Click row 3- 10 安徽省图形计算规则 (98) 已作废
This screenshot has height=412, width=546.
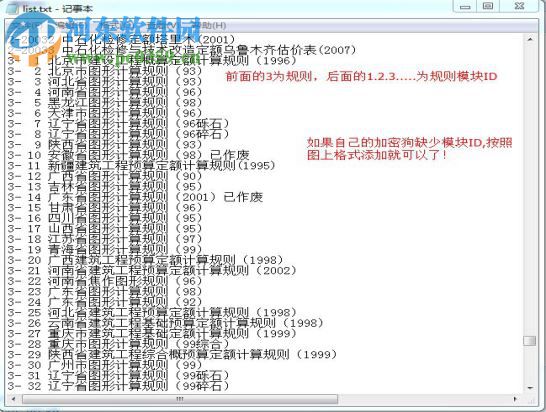coord(129,155)
